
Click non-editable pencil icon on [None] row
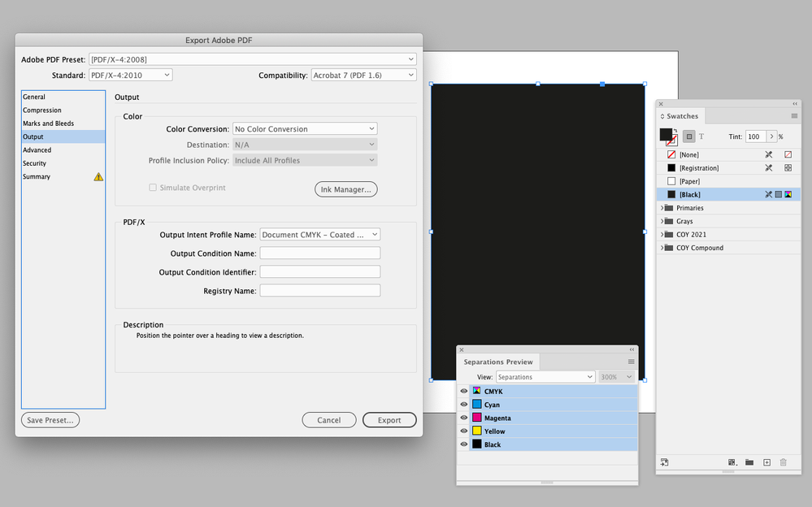[x=768, y=155]
